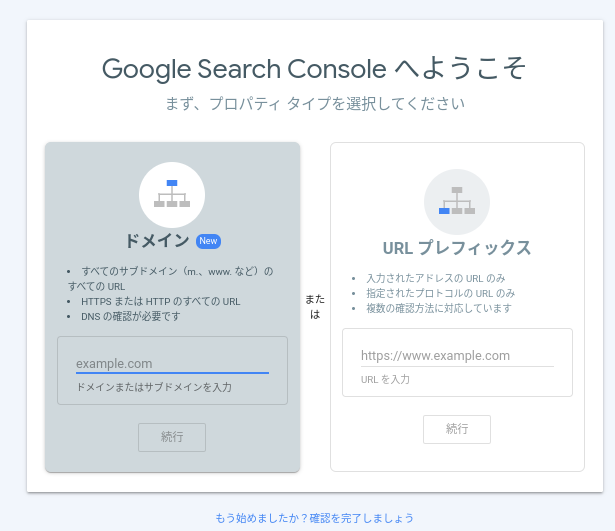Image resolution: width=615 pixels, height=531 pixels.
Task: Click the ドメインまたはサブドメインを入力 helper text
Action: (x=154, y=387)
